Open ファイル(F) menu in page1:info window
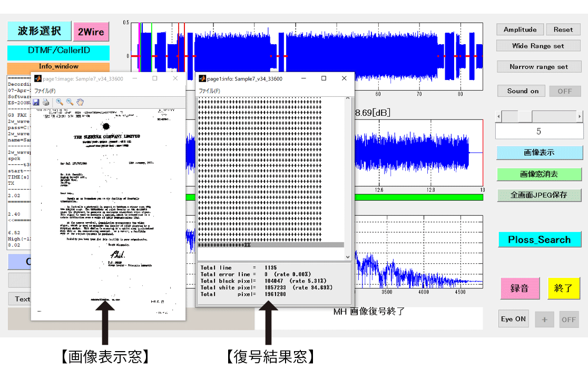The width and height of the screenshot is (588, 379). pyautogui.click(x=209, y=91)
